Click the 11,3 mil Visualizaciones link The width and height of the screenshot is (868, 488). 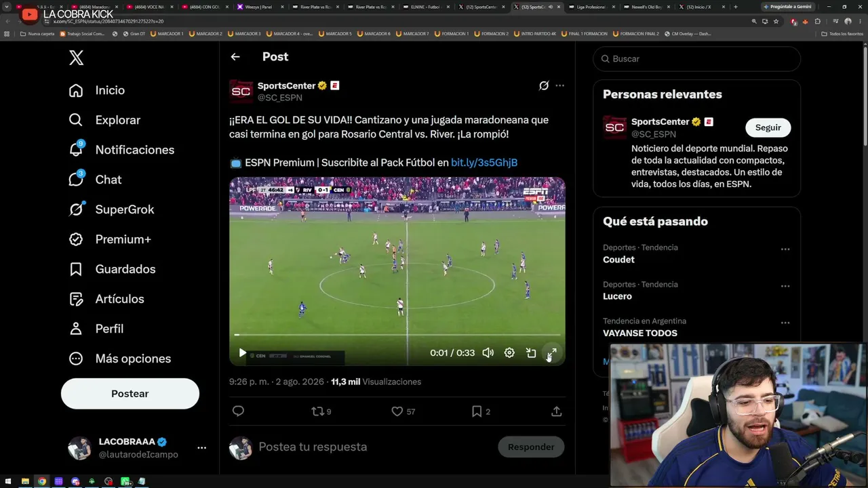click(376, 382)
